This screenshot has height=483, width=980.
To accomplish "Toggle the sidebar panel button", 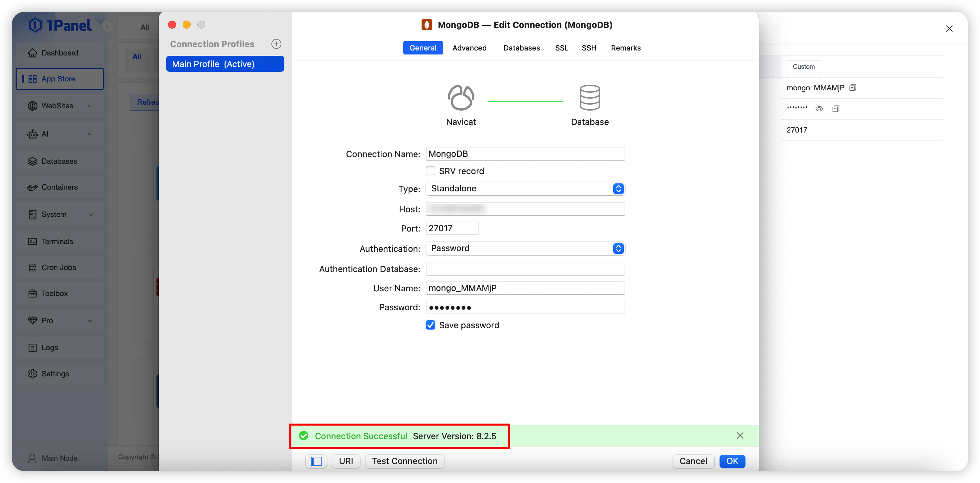I will (x=316, y=461).
